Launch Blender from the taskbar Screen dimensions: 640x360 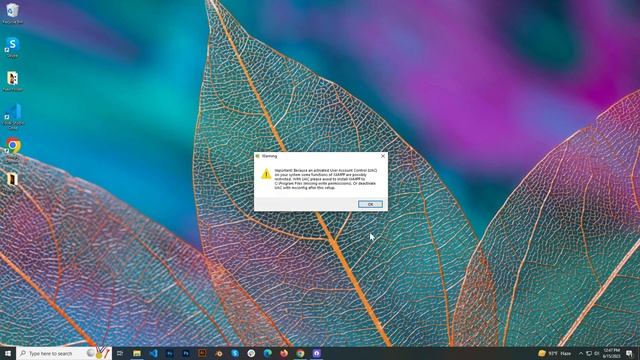tap(219, 353)
